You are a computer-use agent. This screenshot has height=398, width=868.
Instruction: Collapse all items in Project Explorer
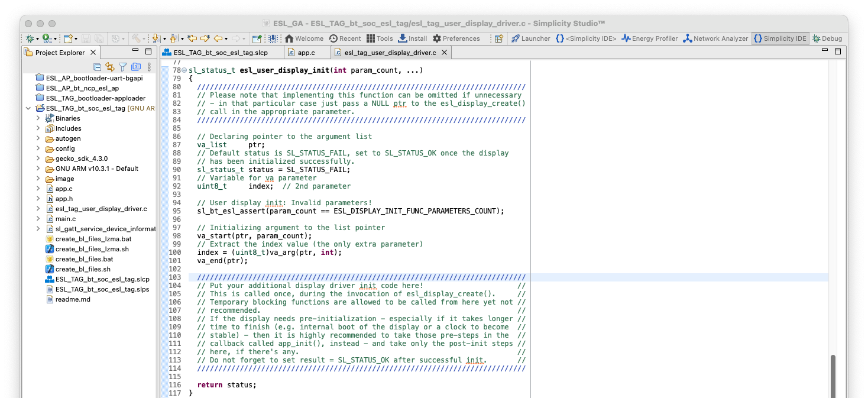point(98,67)
